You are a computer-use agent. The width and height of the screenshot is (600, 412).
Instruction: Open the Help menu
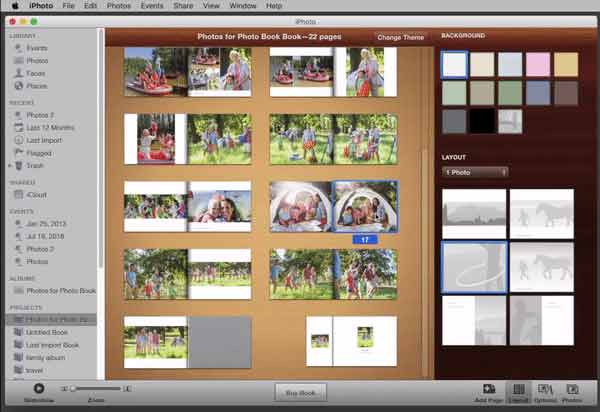274,5
